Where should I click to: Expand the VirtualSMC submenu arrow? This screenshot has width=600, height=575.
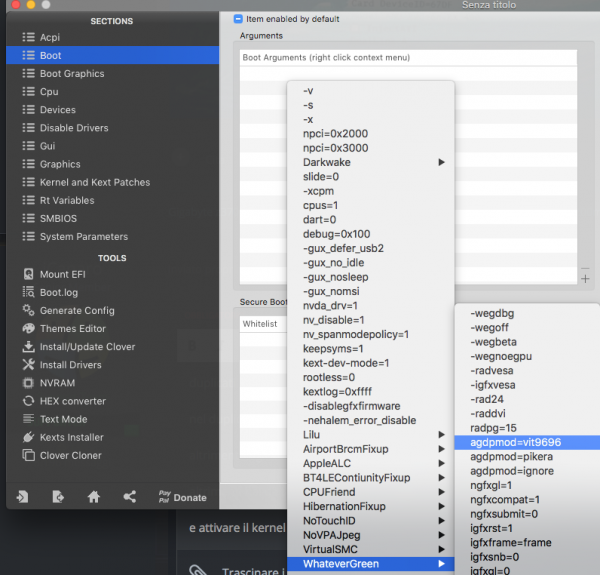click(441, 549)
